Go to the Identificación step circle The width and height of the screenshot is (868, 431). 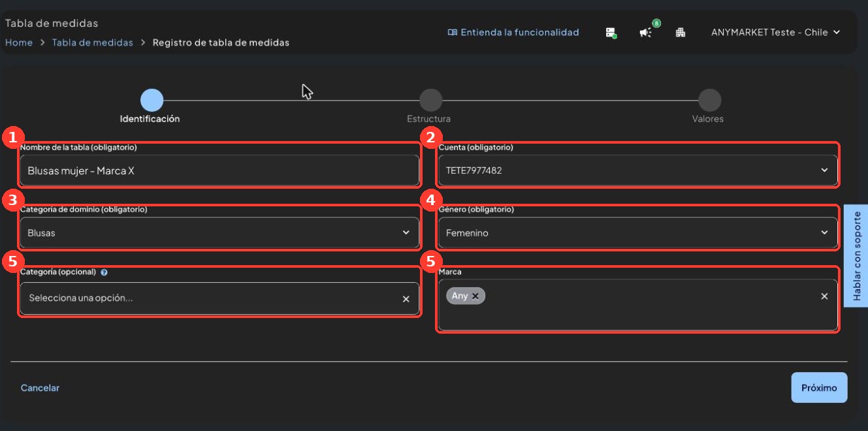tap(152, 101)
